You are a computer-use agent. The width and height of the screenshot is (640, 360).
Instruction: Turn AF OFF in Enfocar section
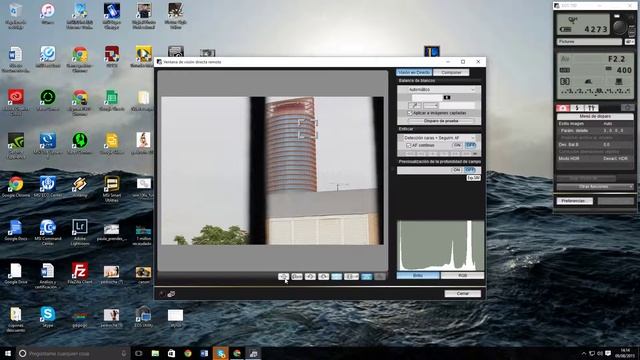tap(471, 145)
